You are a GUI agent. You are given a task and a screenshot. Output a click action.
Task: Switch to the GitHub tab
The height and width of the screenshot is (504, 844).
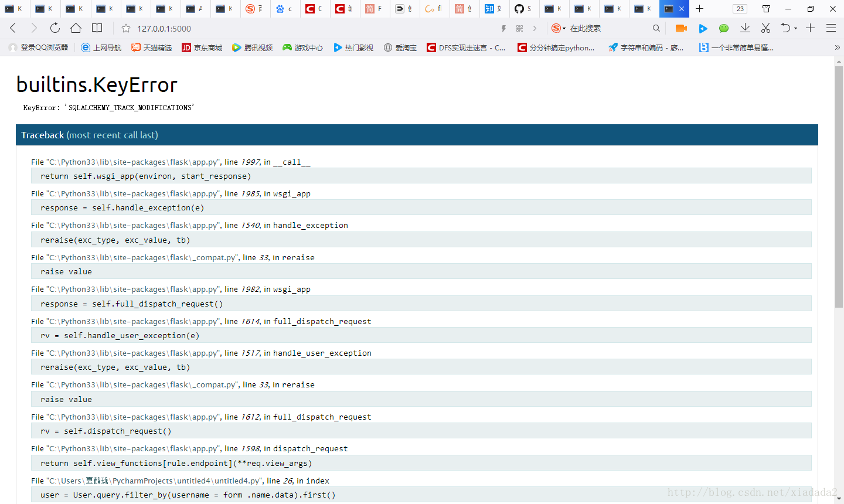(x=524, y=9)
